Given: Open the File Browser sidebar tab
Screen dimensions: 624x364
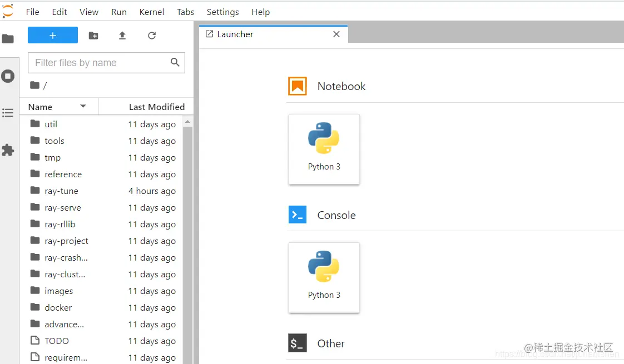Looking at the screenshot, I should coord(8,38).
